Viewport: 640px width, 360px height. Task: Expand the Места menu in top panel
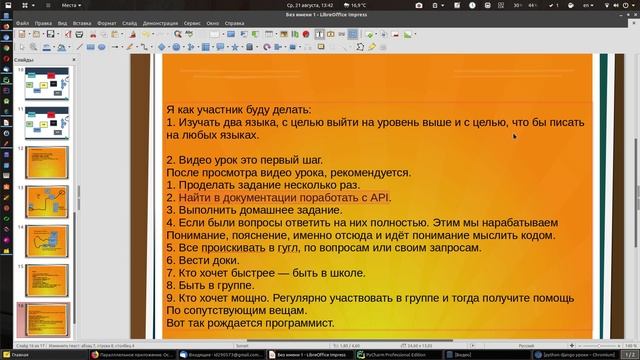point(71,5)
